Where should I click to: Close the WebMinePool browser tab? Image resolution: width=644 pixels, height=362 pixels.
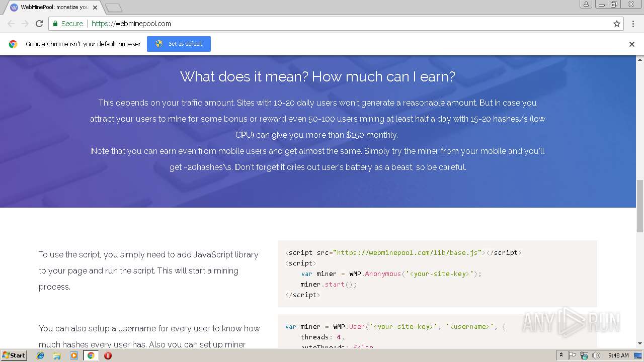(x=95, y=8)
